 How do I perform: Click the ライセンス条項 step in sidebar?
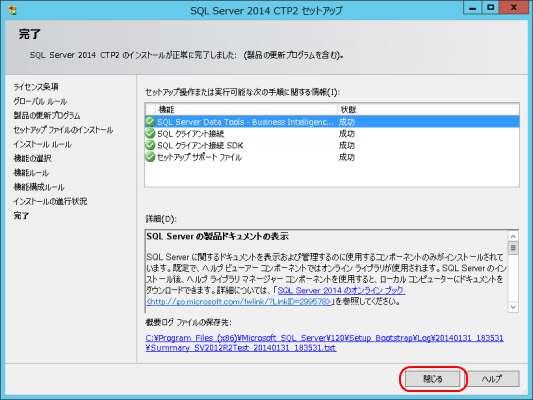[x=36, y=87]
